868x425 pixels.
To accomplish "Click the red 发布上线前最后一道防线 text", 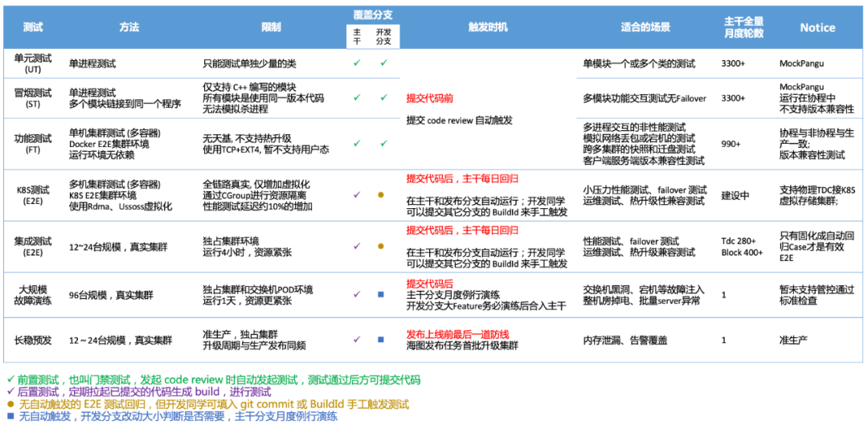I will pos(458,334).
